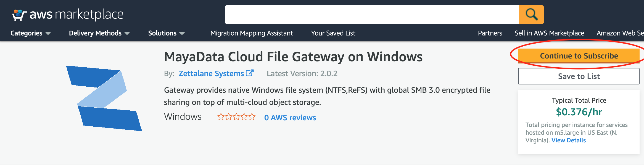644x165 pixels.
Task: Click the aws marketplace wordmark text
Action: tap(76, 14)
